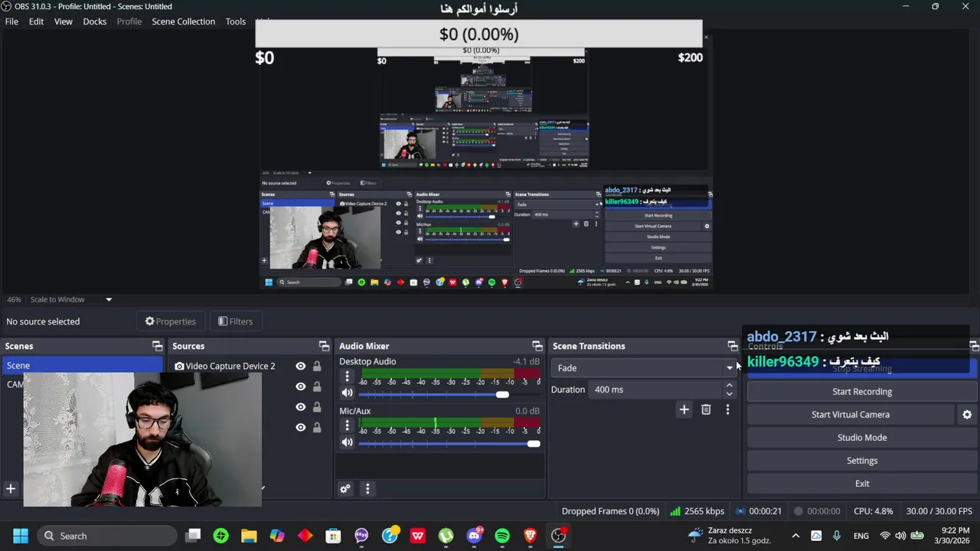Image resolution: width=980 pixels, height=551 pixels.
Task: Open Desktop Audio three-dot options menu
Action: [347, 377]
